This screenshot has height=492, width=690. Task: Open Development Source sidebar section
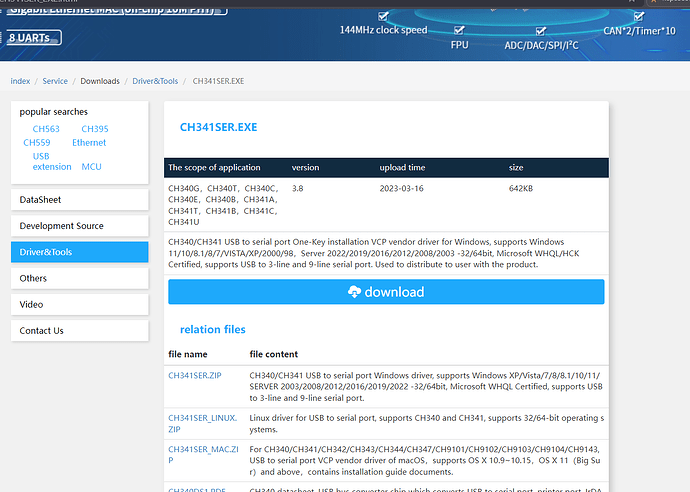coord(80,226)
